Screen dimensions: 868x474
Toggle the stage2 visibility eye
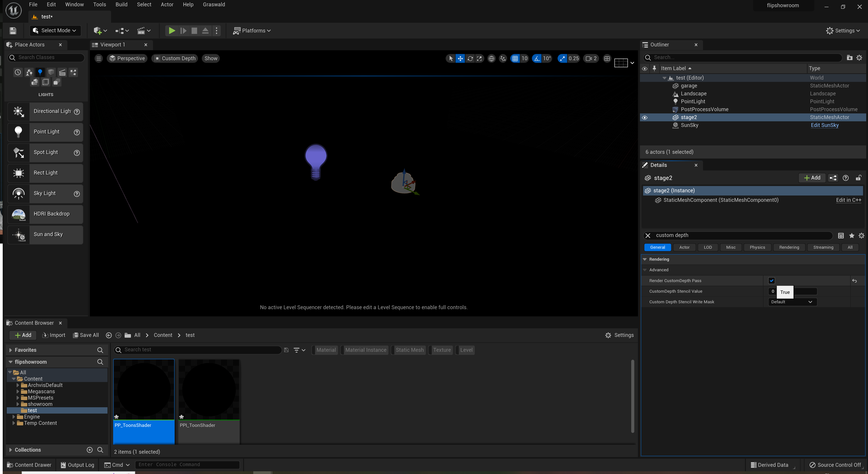coord(645,117)
